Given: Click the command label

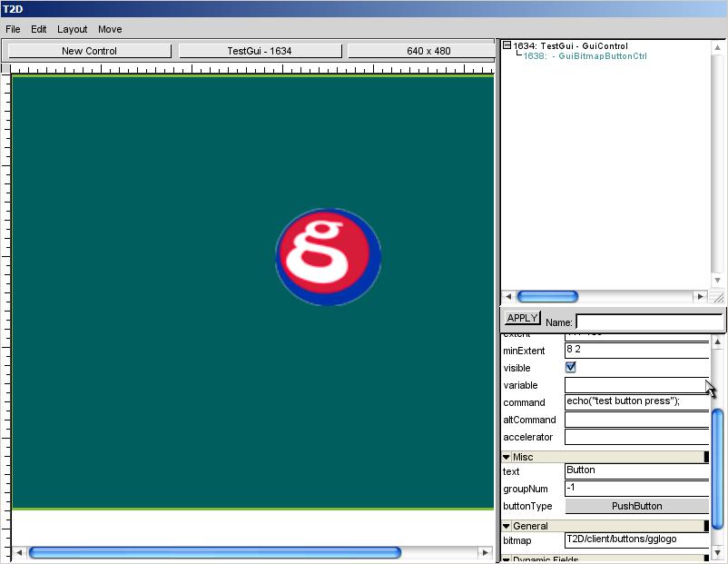Looking at the screenshot, I should click(524, 402).
